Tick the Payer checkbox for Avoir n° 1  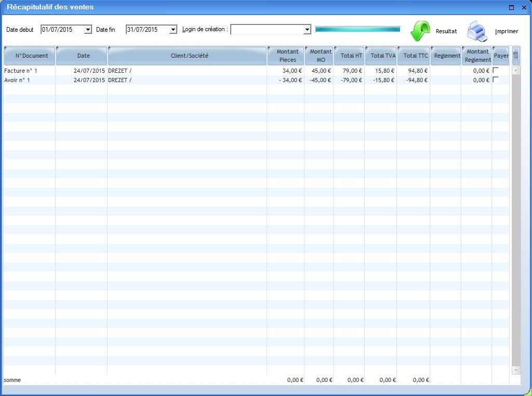tap(496, 80)
